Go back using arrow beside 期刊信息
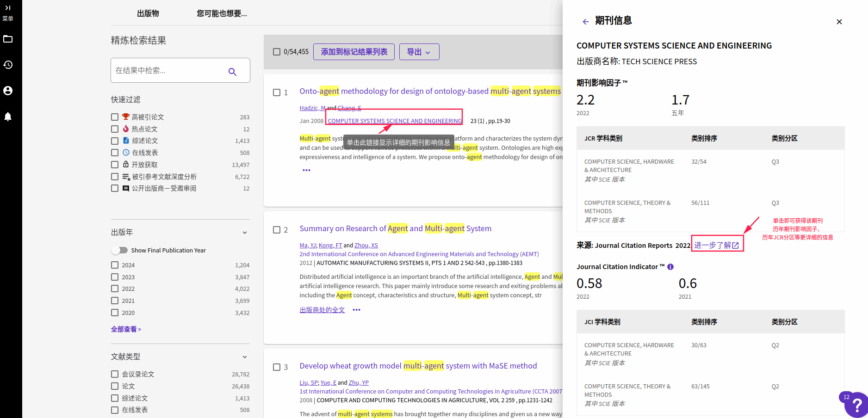The image size is (868, 418). click(x=585, y=22)
